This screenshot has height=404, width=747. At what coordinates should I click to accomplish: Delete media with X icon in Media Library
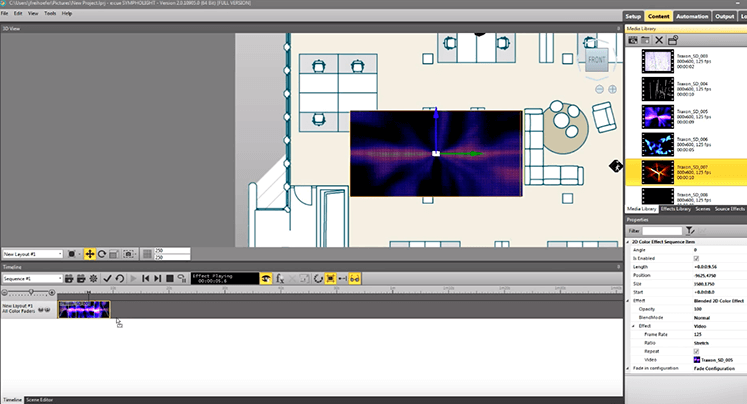pyautogui.click(x=659, y=40)
